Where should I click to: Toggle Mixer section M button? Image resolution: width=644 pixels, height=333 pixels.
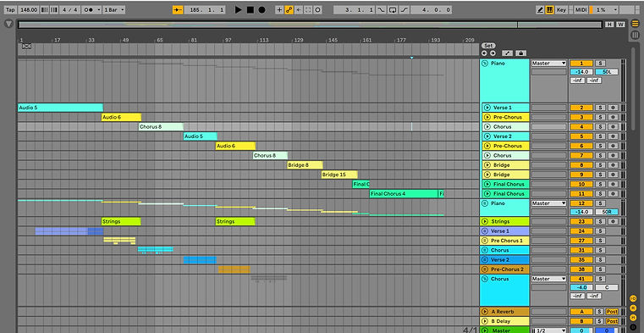(x=633, y=318)
